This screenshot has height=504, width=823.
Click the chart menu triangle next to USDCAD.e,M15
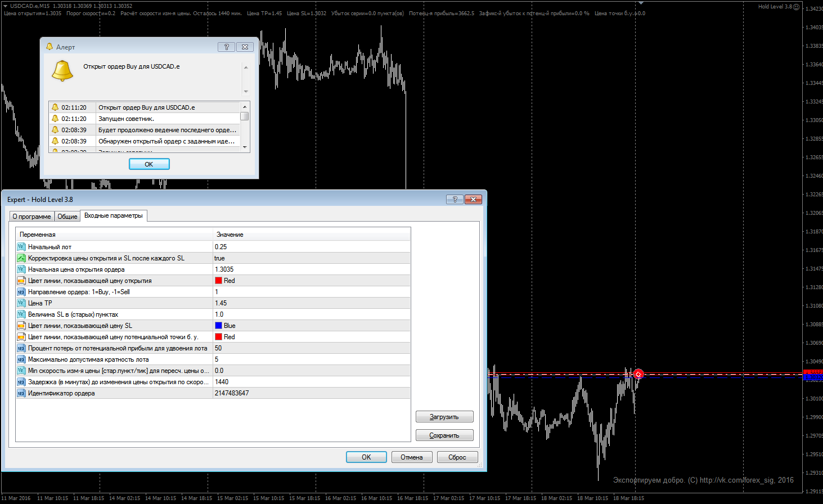point(6,6)
